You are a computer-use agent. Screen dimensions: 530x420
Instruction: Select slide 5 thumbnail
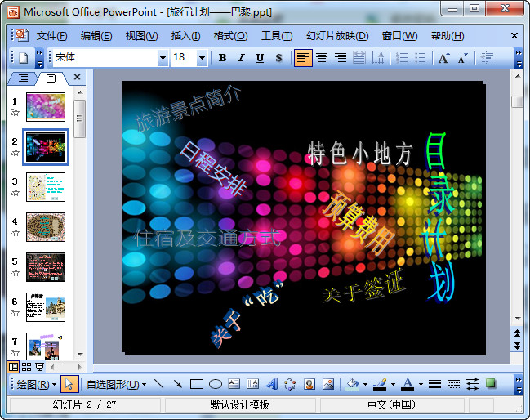point(46,267)
